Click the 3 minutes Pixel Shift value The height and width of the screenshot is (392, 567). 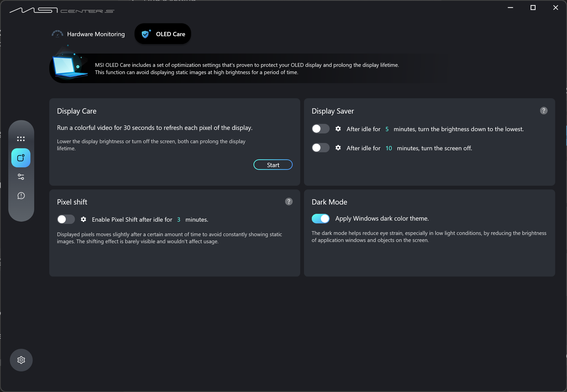179,220
